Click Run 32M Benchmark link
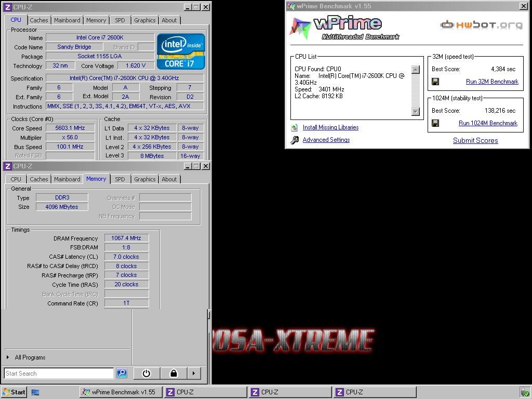Screen dimensions: 532x399 [x=492, y=82]
